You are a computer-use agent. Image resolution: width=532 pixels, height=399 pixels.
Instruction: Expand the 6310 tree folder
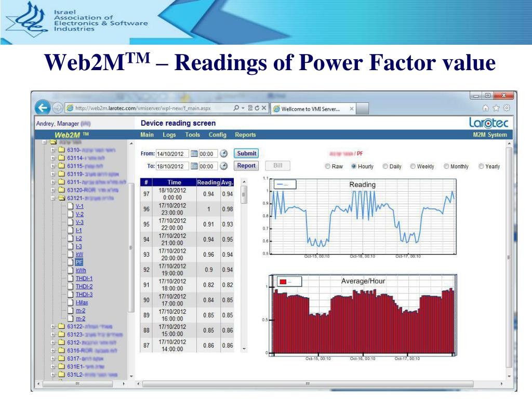[x=53, y=150]
